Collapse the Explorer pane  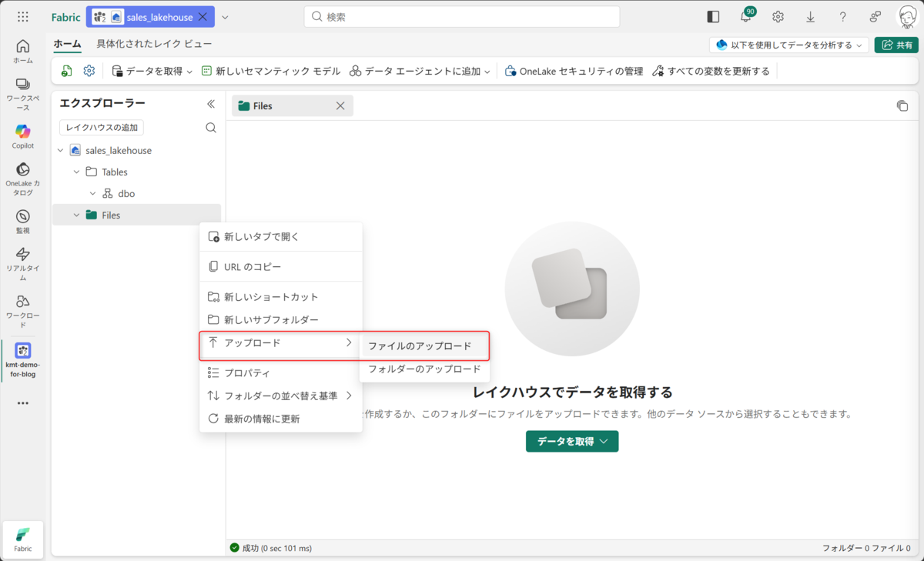(x=211, y=104)
